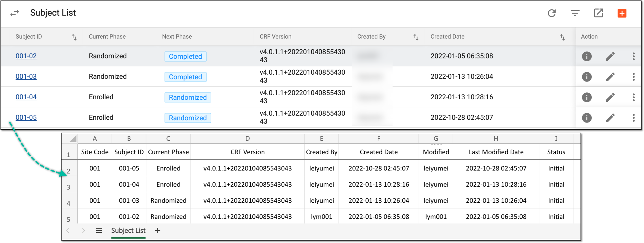Click the Site Code header cell
Viewport: 644px width, 243px height.
coord(95,152)
